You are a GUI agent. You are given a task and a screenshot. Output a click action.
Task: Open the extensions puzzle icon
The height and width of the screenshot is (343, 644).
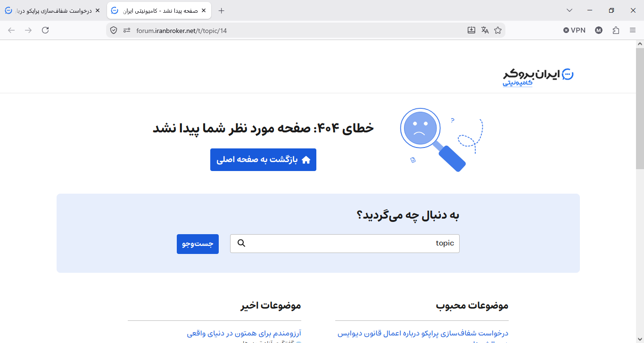pyautogui.click(x=616, y=30)
